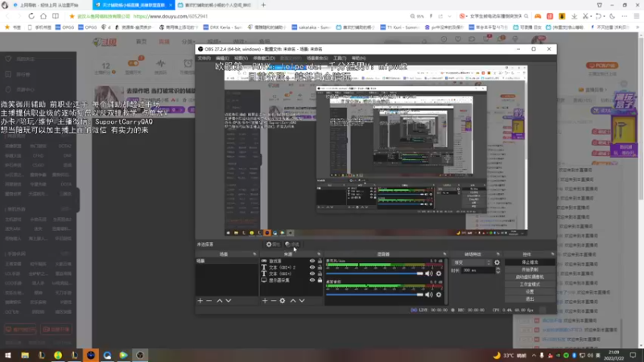The width and height of the screenshot is (644, 362).
Task: Remove selected source with minus icon
Action: pos(274,301)
